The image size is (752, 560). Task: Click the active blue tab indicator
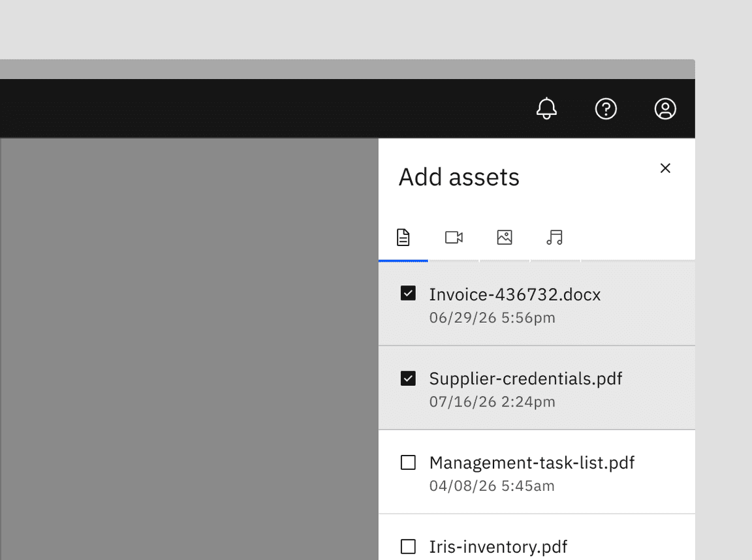[403, 260]
